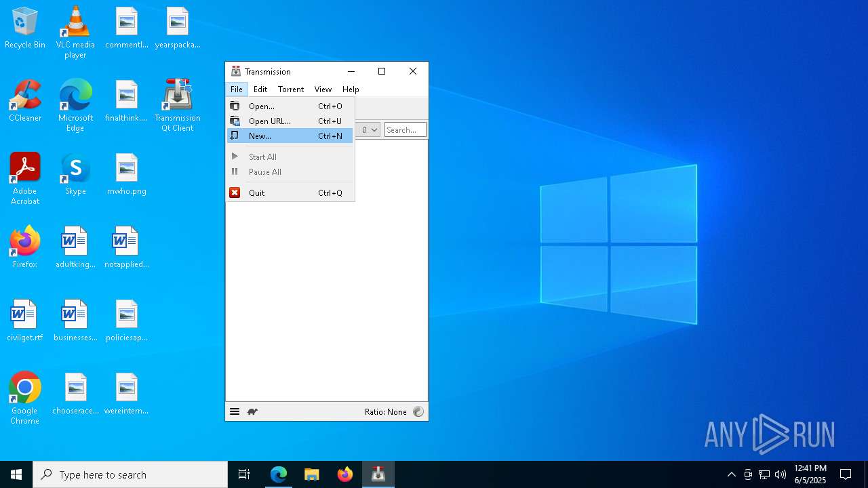
Task: Click the torrent Search field
Action: pyautogui.click(x=405, y=129)
